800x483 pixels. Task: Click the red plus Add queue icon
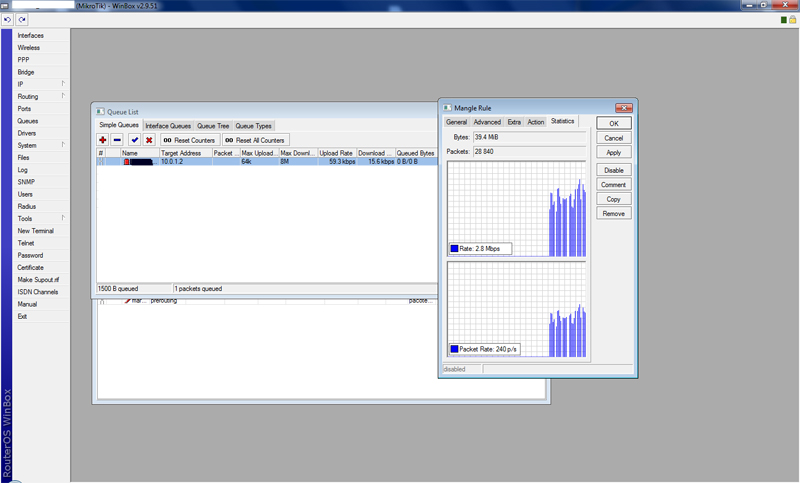tap(103, 140)
